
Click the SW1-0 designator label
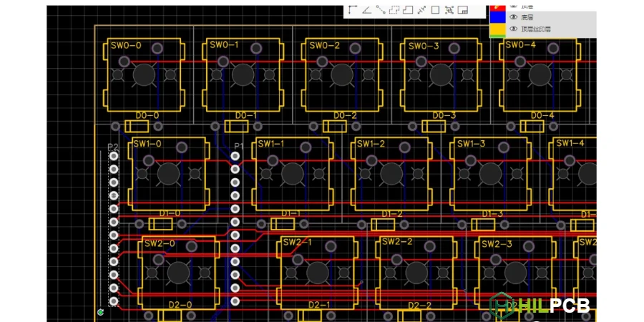tap(147, 144)
